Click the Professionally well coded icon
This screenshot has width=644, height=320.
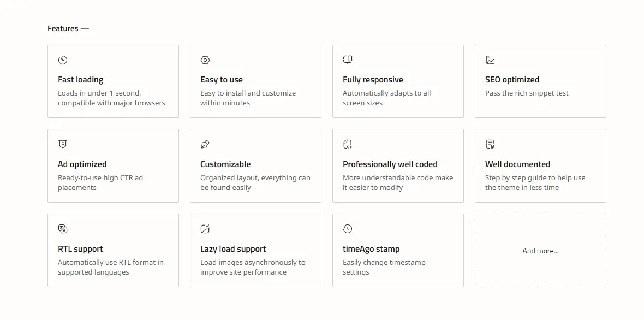click(x=348, y=144)
